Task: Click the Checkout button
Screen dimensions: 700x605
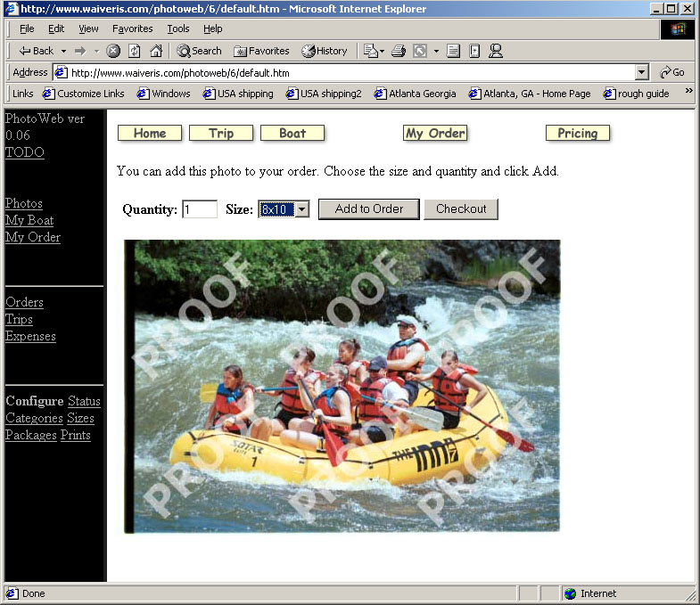Action: tap(461, 209)
